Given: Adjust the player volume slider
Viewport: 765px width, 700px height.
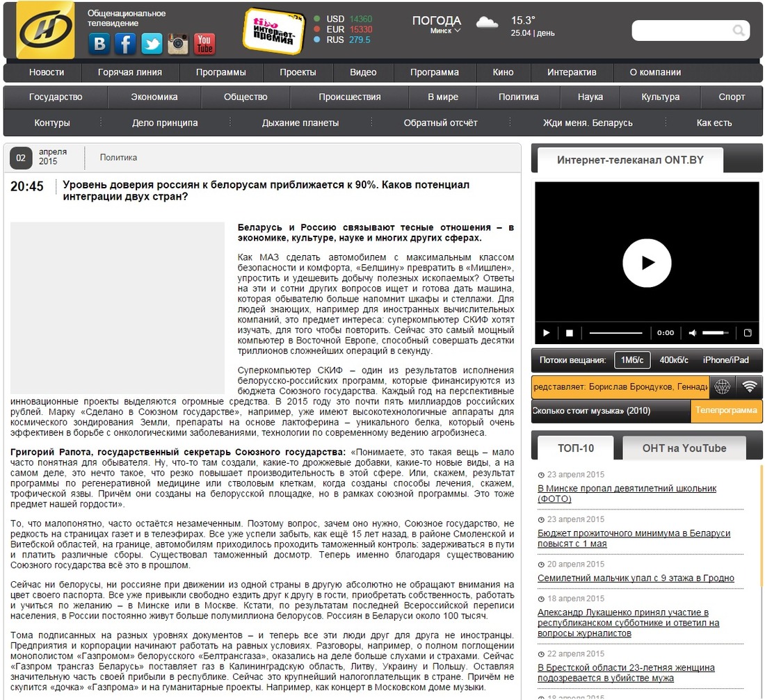Looking at the screenshot, I should click(715, 333).
